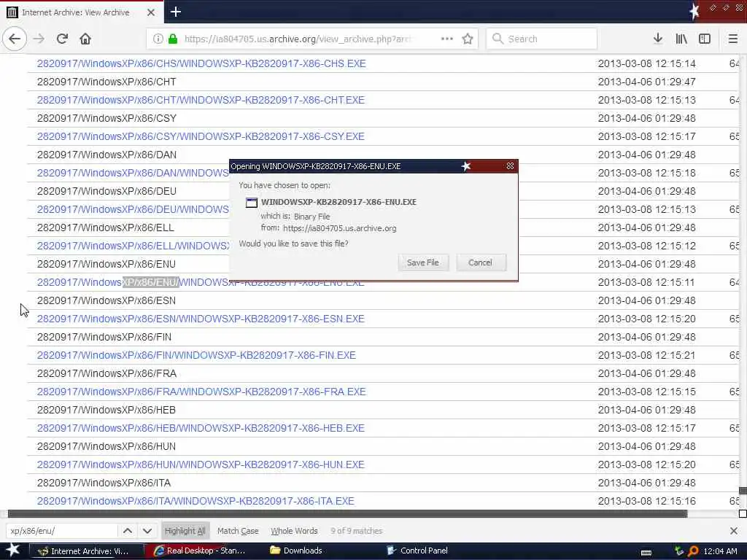Open the FIN WINDOWSXP-KB2820917 EXE link
This screenshot has height=560, width=747.
196,355
